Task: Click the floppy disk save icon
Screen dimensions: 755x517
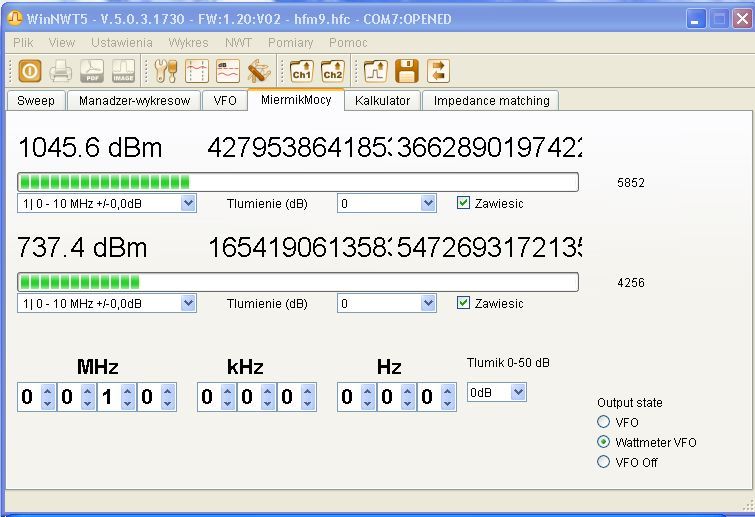Action: coord(406,71)
